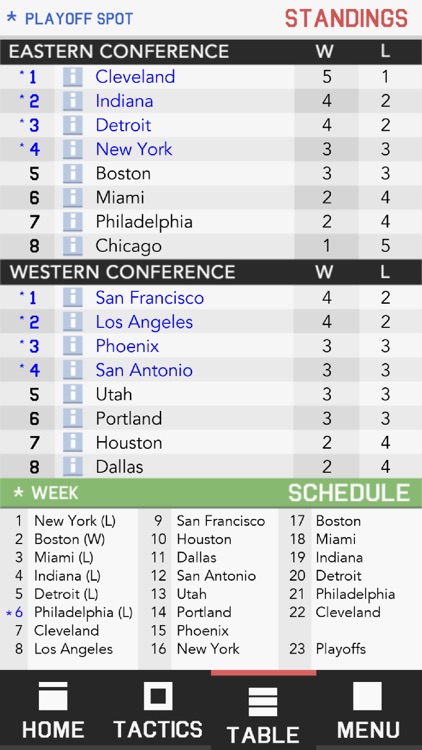Open the info icon for Boston
The image size is (422, 750).
point(73,173)
